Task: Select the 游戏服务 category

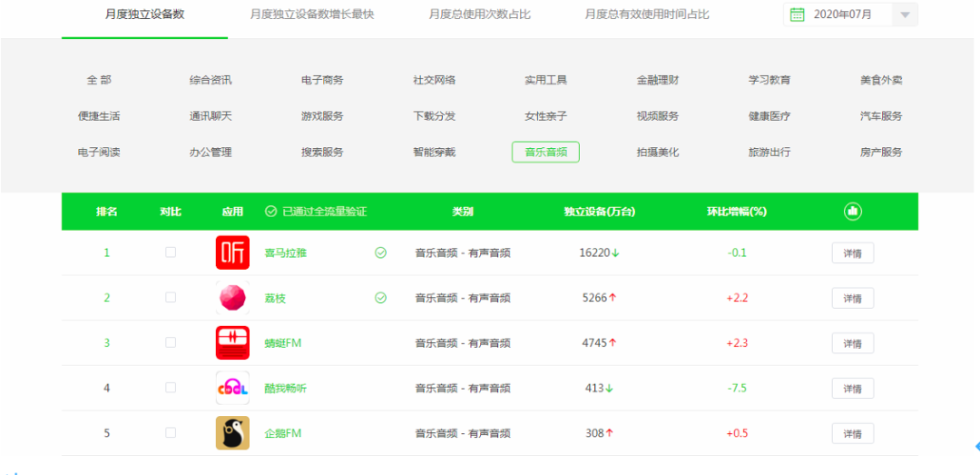Action: [322, 115]
